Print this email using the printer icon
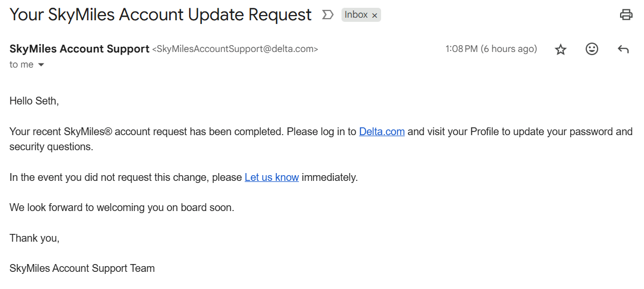 click(x=626, y=15)
